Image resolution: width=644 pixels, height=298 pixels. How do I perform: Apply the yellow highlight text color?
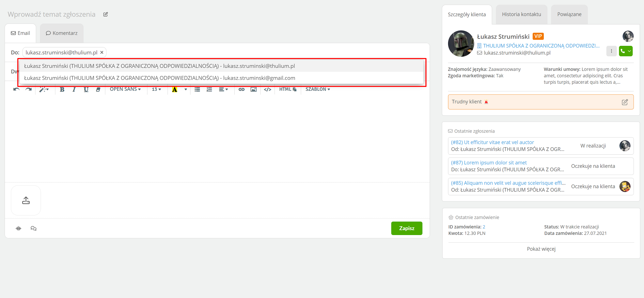(175, 89)
